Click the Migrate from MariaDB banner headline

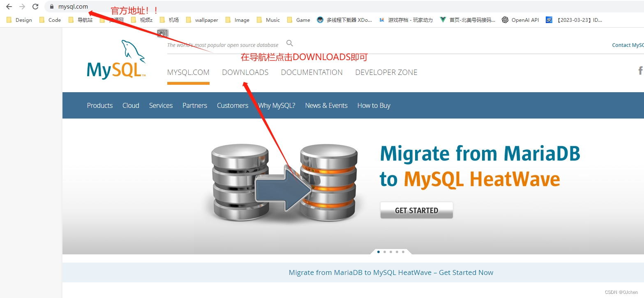click(480, 166)
